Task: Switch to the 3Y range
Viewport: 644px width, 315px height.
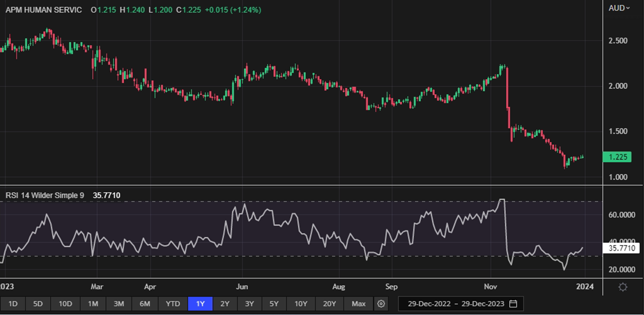Action: pyautogui.click(x=249, y=304)
